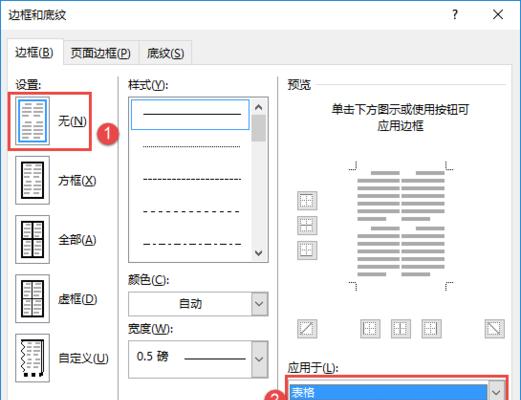521x400 pixels.
Task: Apply the 全部(A) all borders setting
Action: [x=32, y=239]
